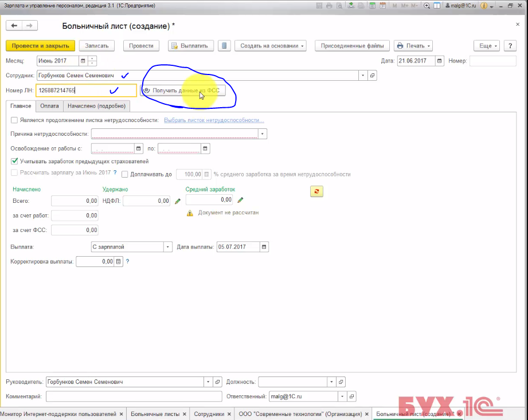Image resolution: width=528 pixels, height=420 pixels.
Task: Open the Еще menu
Action: 487,46
